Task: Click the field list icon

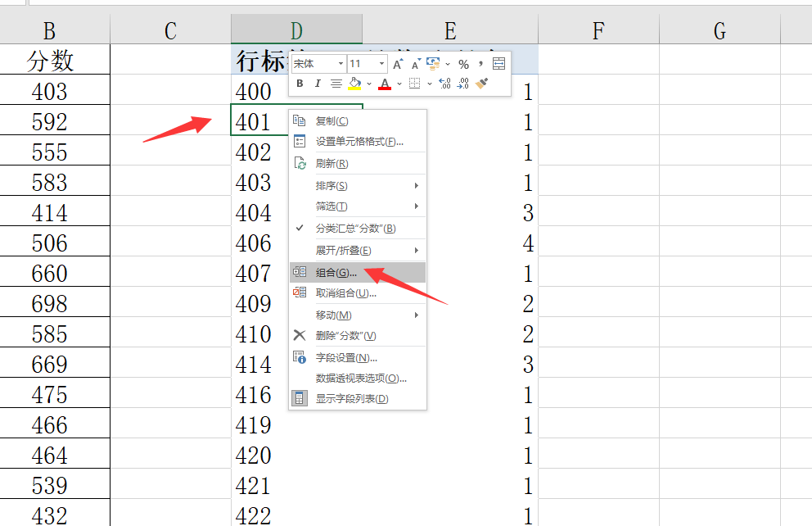Action: point(300,398)
